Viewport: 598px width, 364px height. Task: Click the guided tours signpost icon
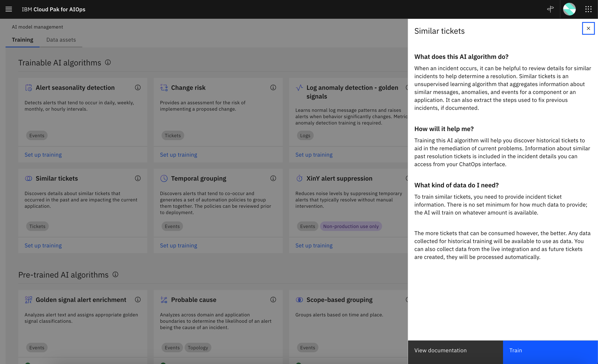[550, 9]
